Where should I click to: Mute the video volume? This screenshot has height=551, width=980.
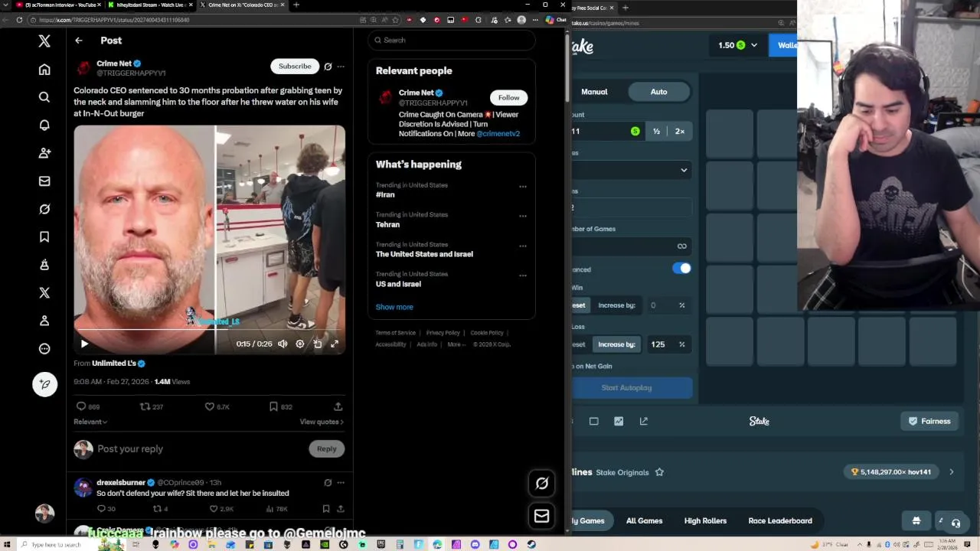click(x=283, y=344)
